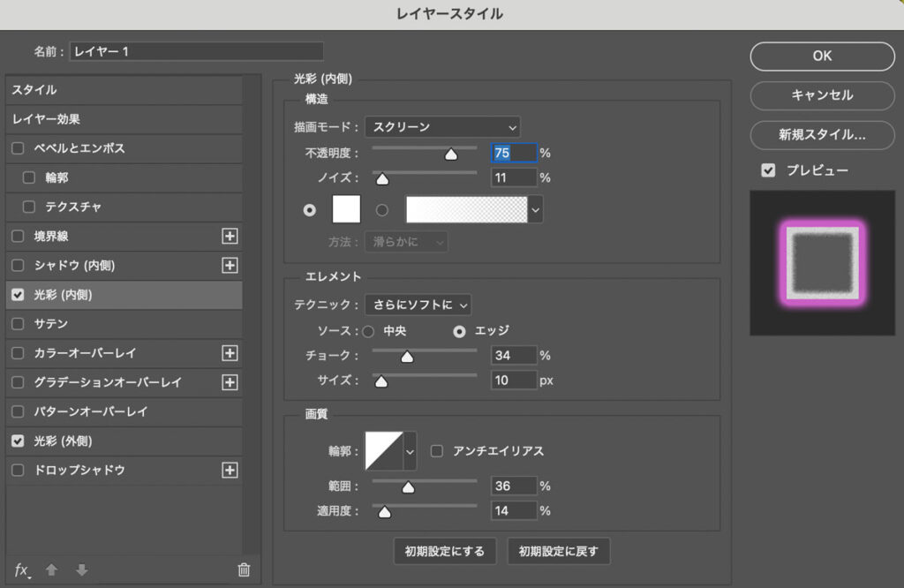Open the 描画モード dropdown
Image resolution: width=904 pixels, height=588 pixels.
[442, 127]
